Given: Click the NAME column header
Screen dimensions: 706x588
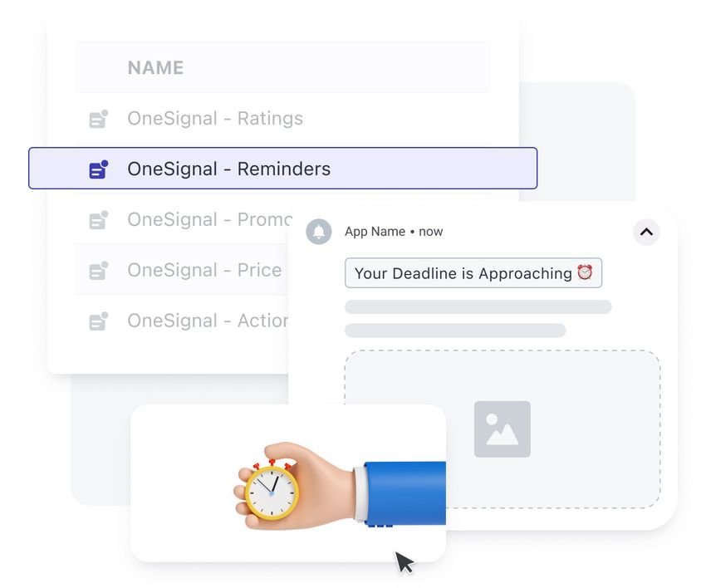Looking at the screenshot, I should (x=156, y=68).
